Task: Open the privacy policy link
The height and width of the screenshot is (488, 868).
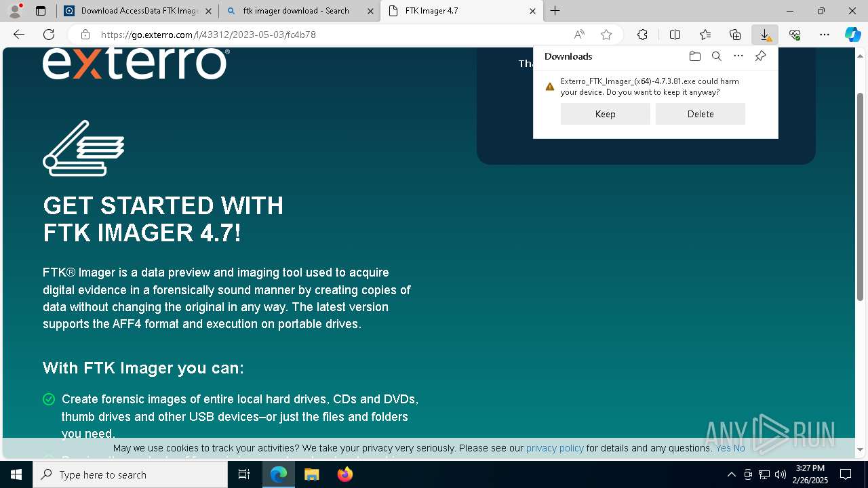Action: pos(555,448)
